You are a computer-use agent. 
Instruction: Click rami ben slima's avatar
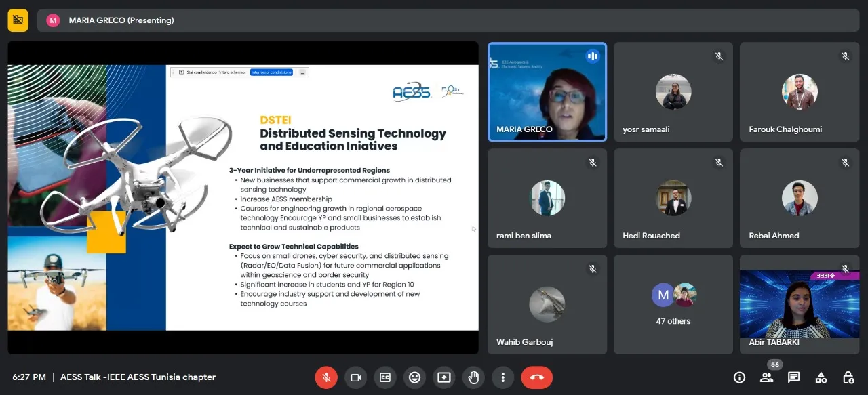547,198
